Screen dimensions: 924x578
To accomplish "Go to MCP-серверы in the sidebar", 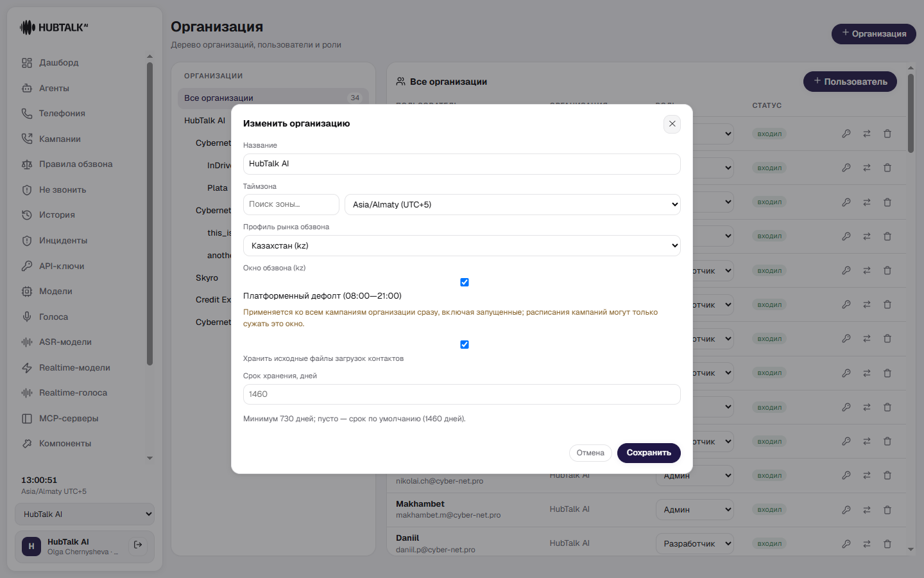I will [x=69, y=419].
